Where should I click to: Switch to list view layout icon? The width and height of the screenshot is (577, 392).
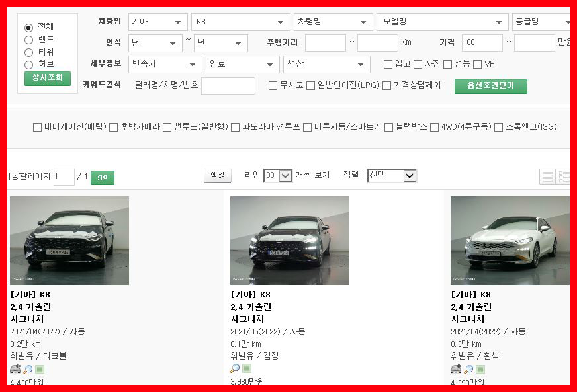547,177
